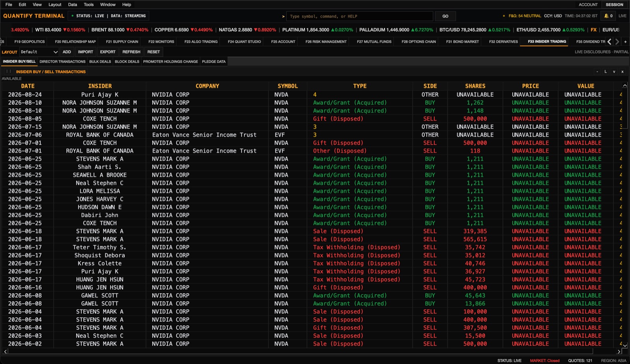Click the REFRESH button
The width and height of the screenshot is (630, 364).
pos(131,52)
